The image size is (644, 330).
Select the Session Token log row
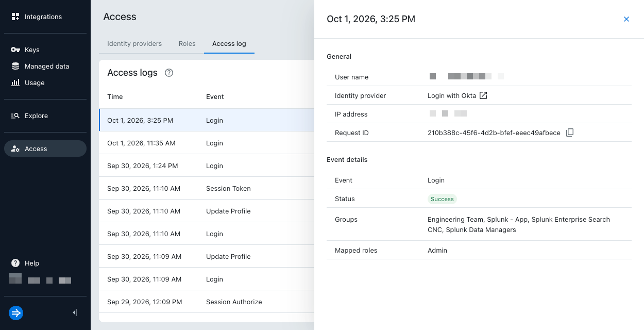click(x=207, y=188)
